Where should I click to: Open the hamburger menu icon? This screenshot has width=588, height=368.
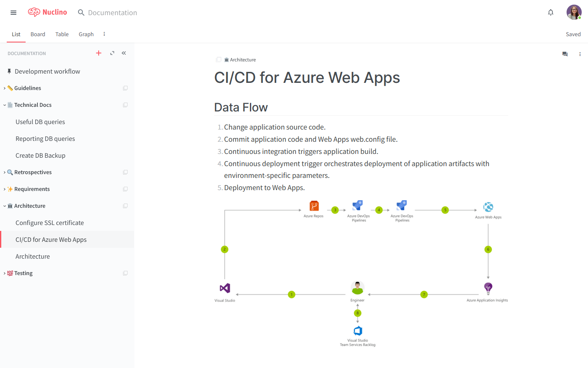click(x=13, y=12)
